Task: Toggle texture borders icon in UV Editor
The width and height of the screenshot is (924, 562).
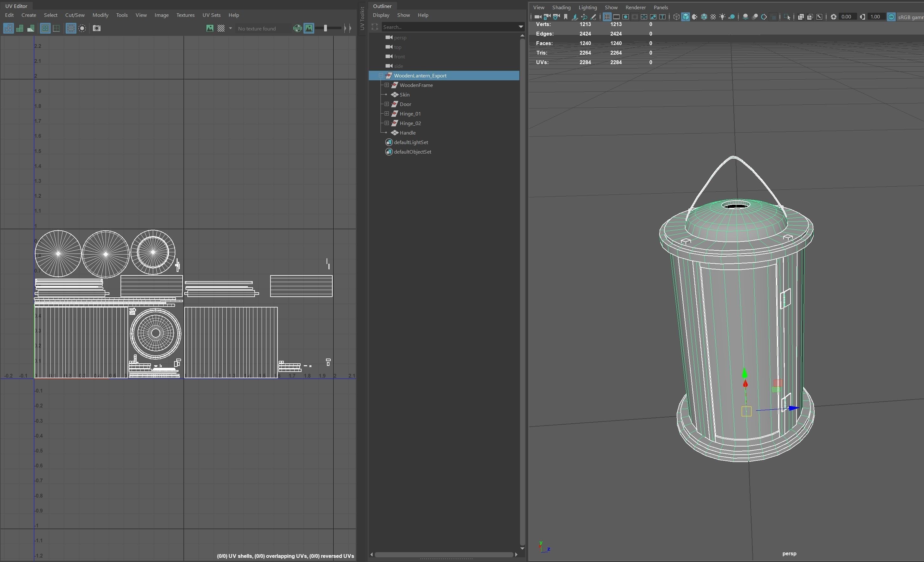Action: coord(45,28)
